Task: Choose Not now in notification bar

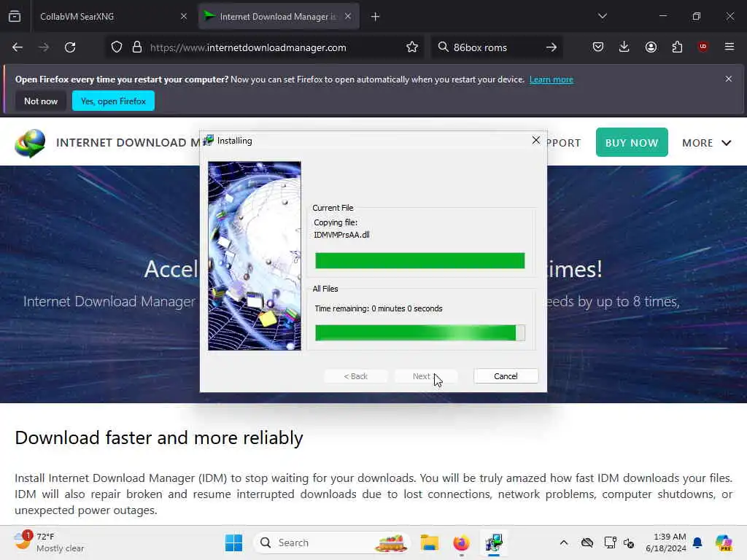Action: pos(41,101)
